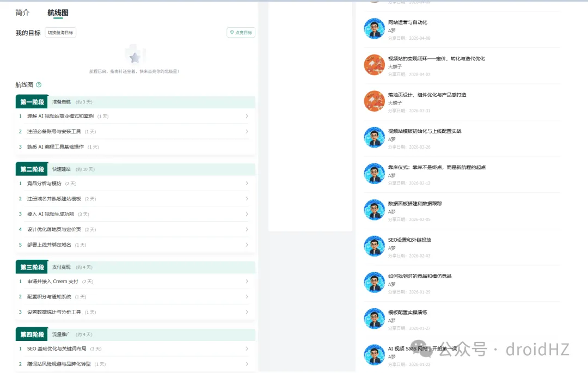This screenshot has height=373, width=588.
Task: Click the 点亮目标 button
Action: click(241, 33)
